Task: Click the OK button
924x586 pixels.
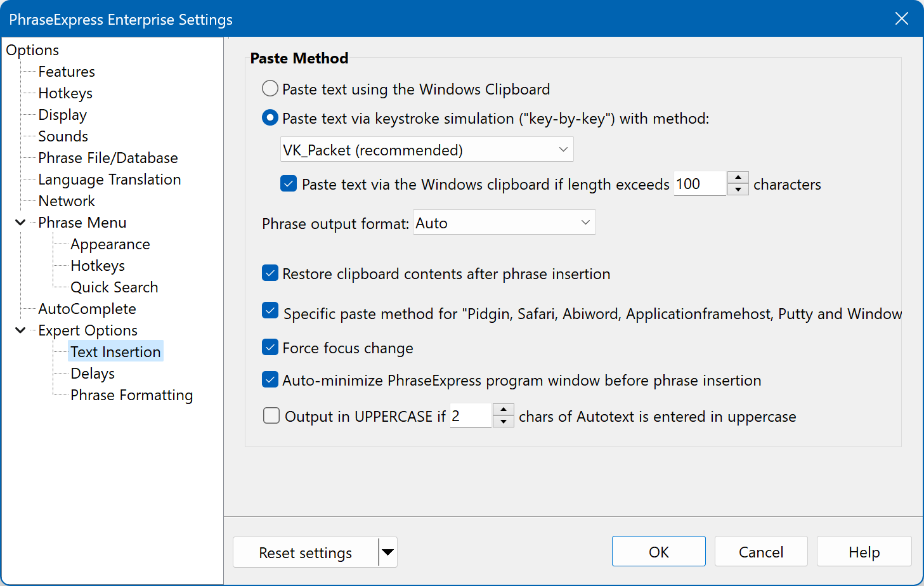Action: [x=659, y=552]
